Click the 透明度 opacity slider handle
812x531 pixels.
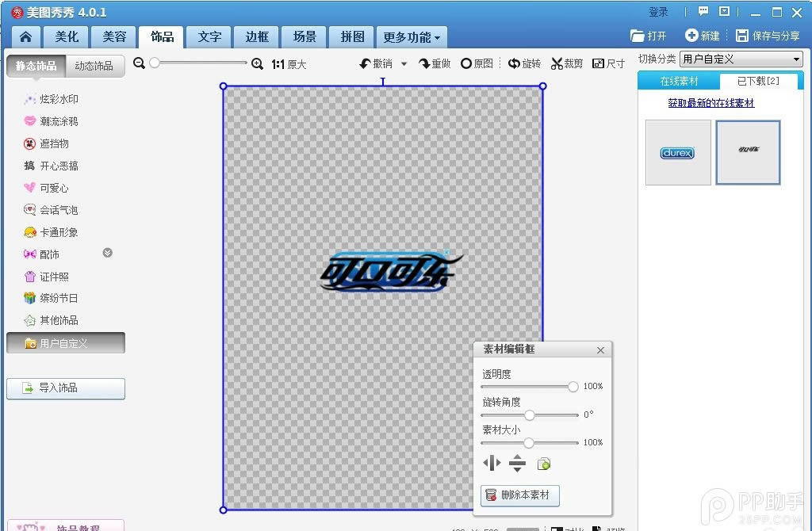pos(573,387)
